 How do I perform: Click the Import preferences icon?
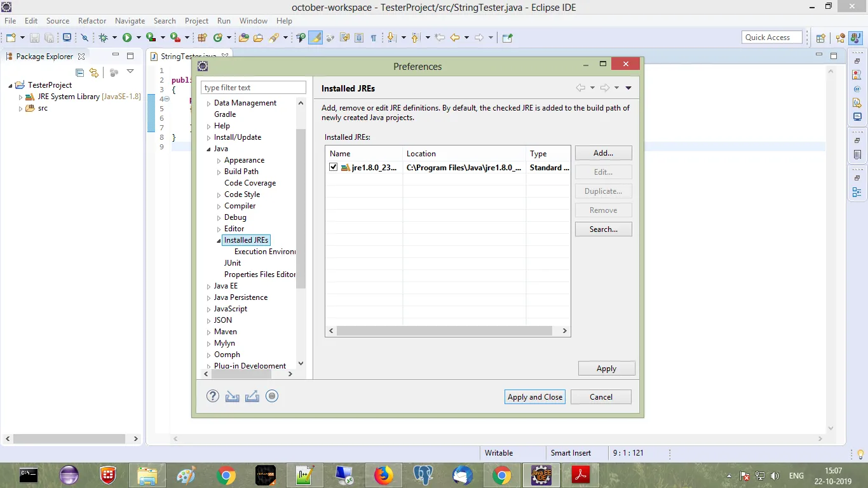[x=232, y=396]
